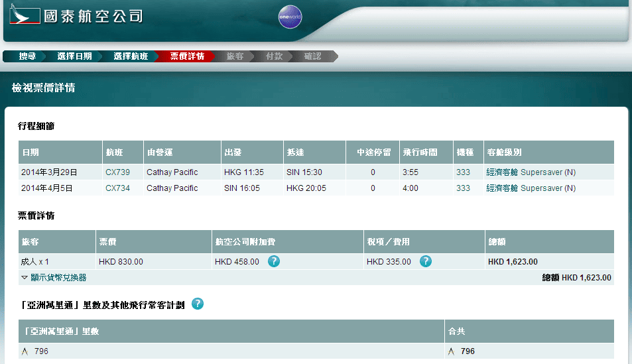This screenshot has height=364, width=632.
Task: Click Asia Miles symbol beside 796 under 里數
Action: pos(25,351)
